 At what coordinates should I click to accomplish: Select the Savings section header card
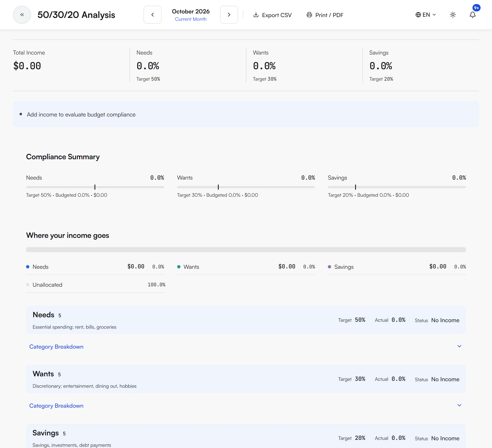point(246,436)
